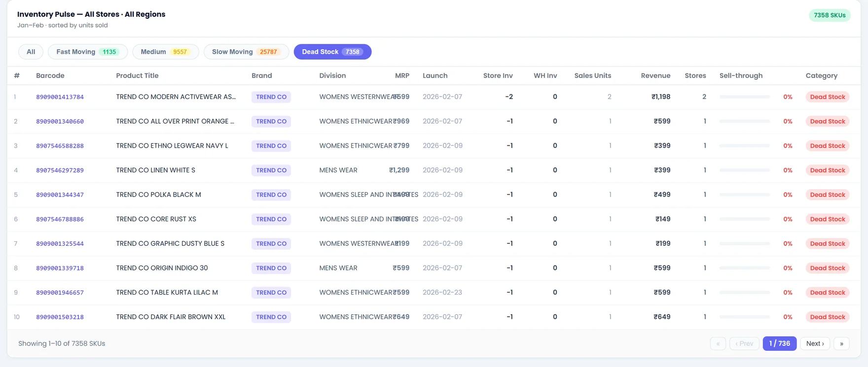
Task: Click Dead Stock badge for MODERN ACTIVEWEAR row
Action: [x=827, y=97]
